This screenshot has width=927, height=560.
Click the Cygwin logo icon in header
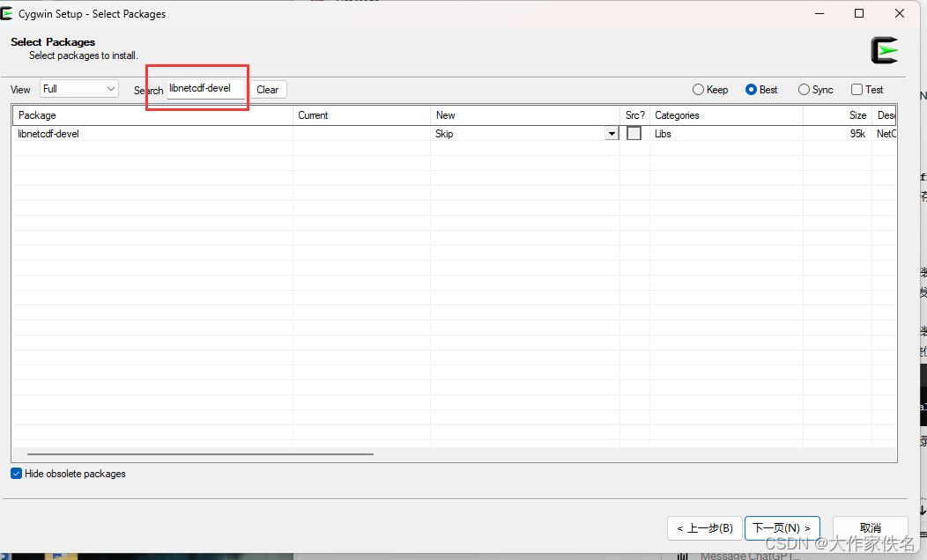tap(885, 50)
